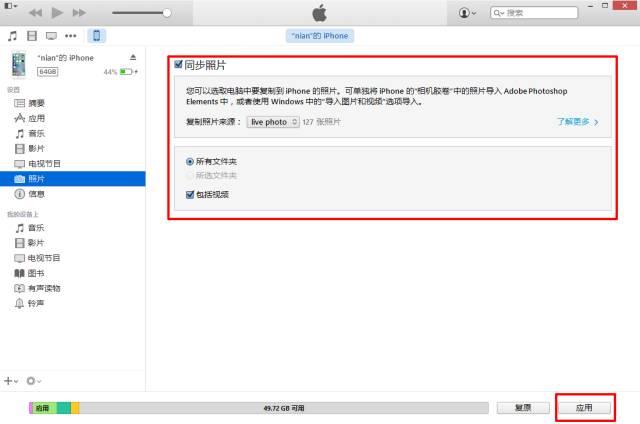Toggle the 同步照片 checkbox
Image resolution: width=640 pixels, height=424 pixels.
(178, 64)
